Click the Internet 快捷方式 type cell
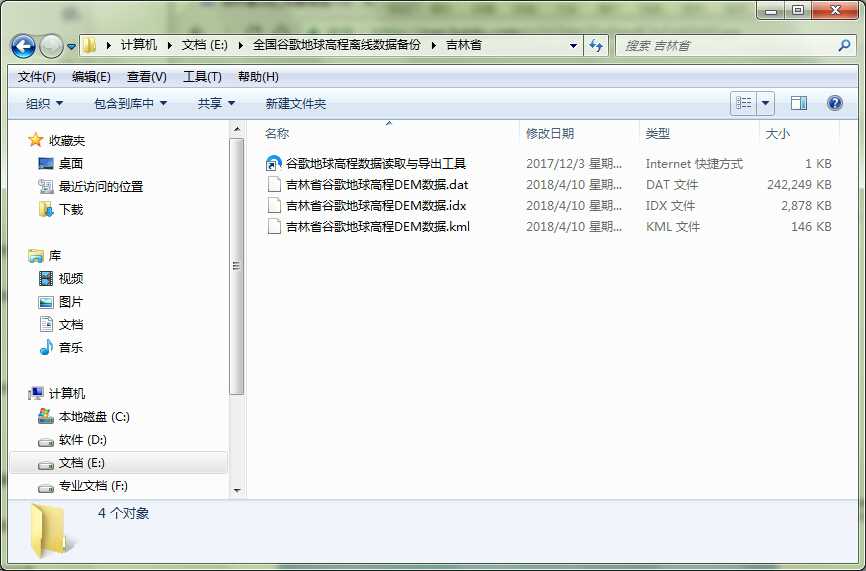This screenshot has height=571, width=866. 694,163
